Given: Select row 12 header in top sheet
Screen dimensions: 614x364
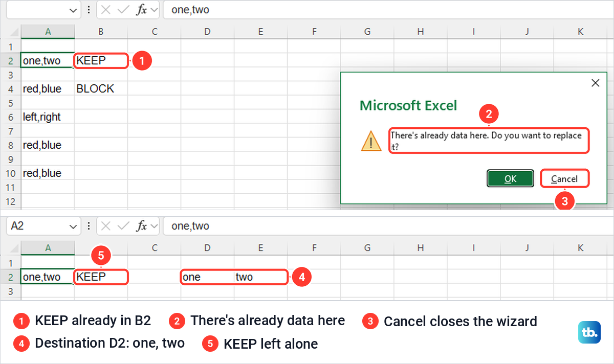Looking at the screenshot, I should click(10, 201).
